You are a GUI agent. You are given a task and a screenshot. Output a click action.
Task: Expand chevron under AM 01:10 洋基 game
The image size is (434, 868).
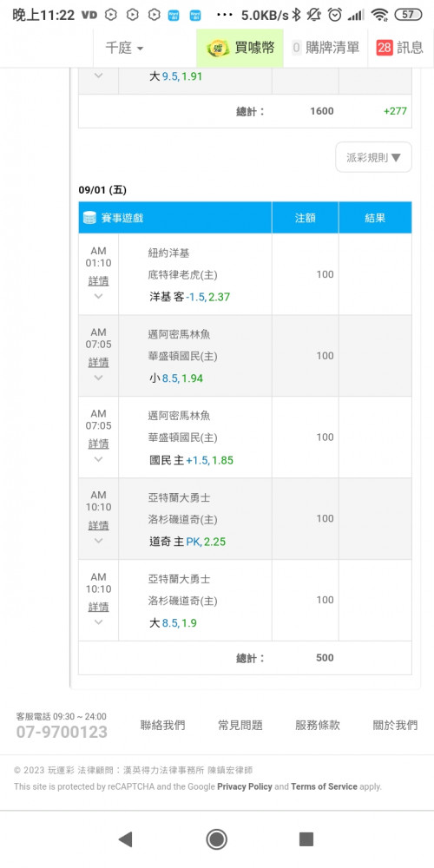click(x=99, y=297)
